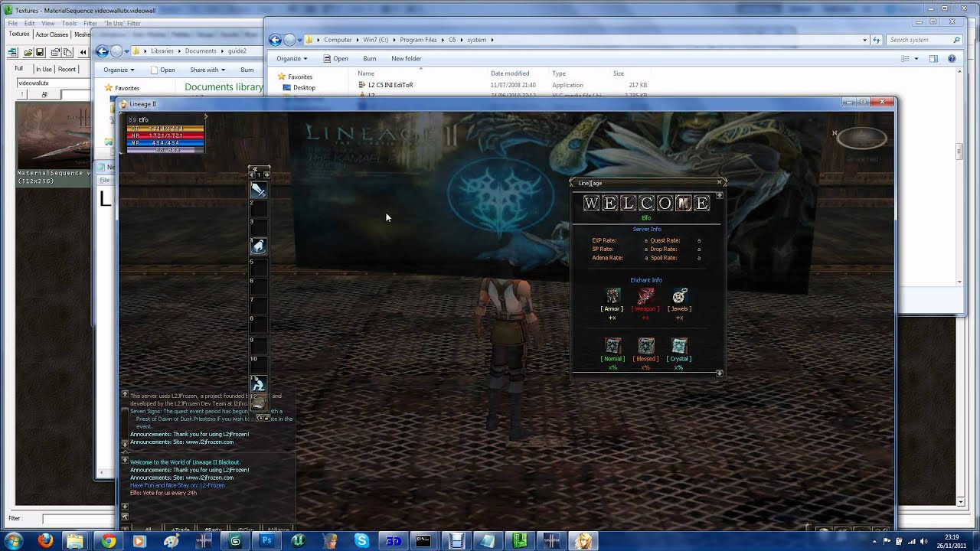
Task: Select the In Use tab
Action: [44, 69]
